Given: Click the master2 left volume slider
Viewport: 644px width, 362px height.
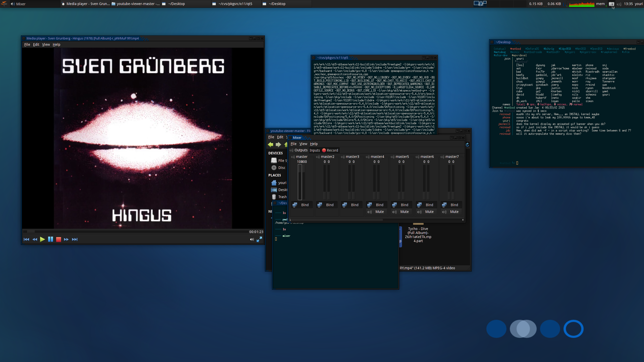Looking at the screenshot, I should click(325, 182).
